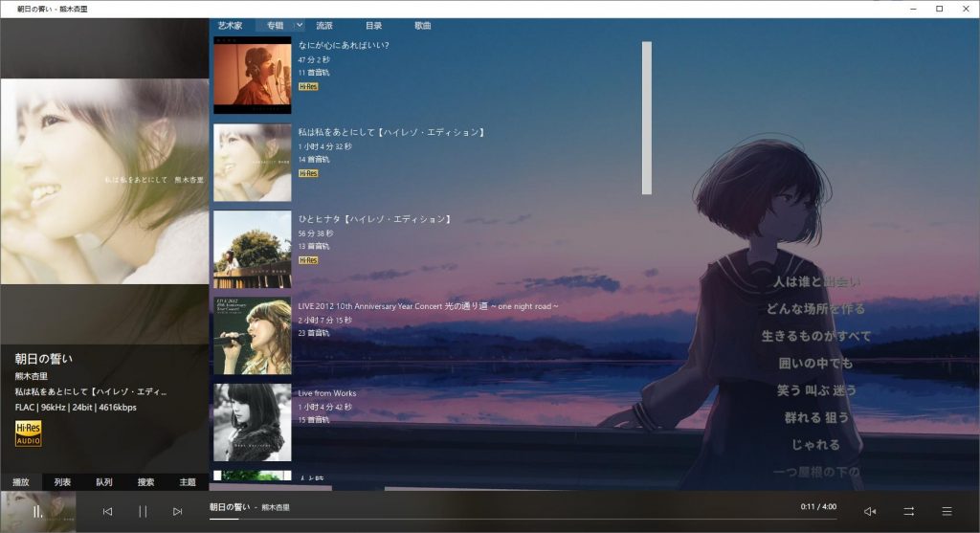
Task: Pause playback with the center pause button
Action: [143, 511]
